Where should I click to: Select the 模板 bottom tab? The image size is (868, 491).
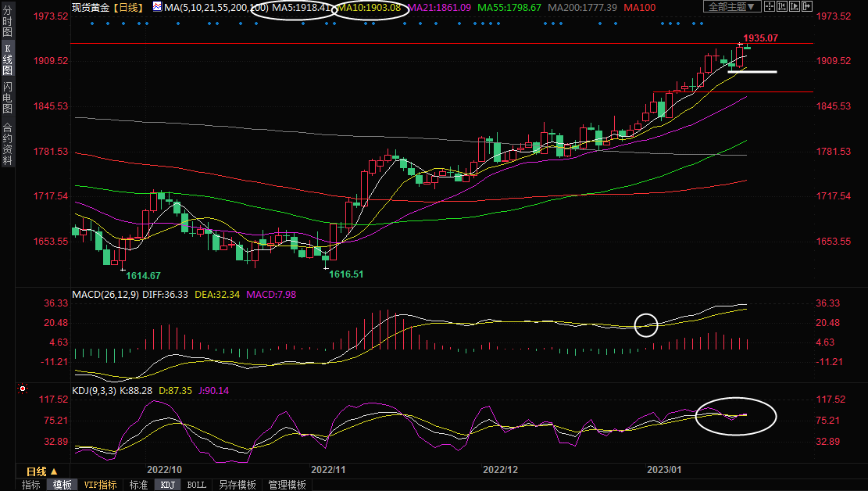tap(62, 485)
